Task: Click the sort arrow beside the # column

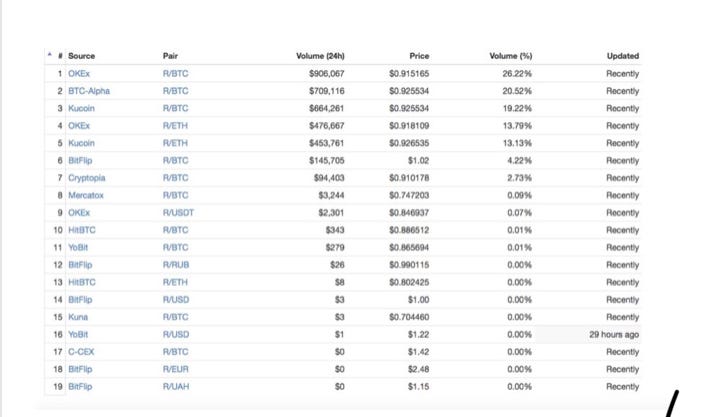Action: 50,54
